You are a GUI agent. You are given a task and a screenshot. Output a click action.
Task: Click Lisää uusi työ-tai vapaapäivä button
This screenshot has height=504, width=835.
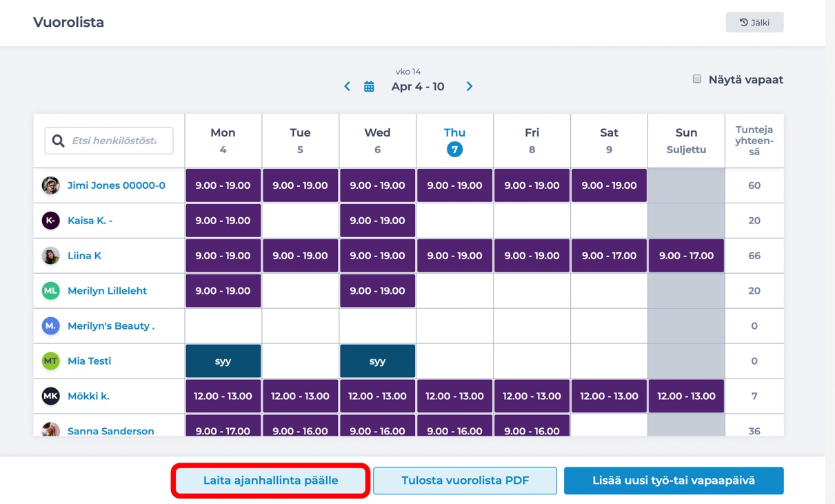674,481
